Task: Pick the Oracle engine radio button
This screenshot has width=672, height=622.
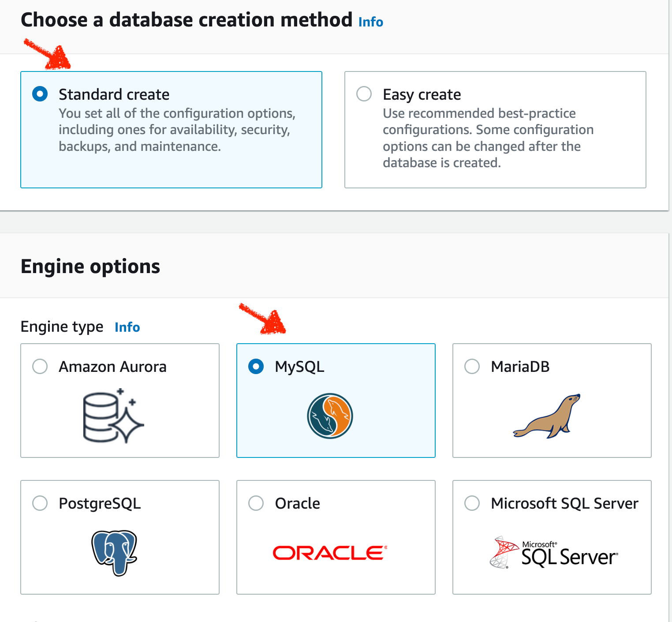Action: tap(256, 503)
